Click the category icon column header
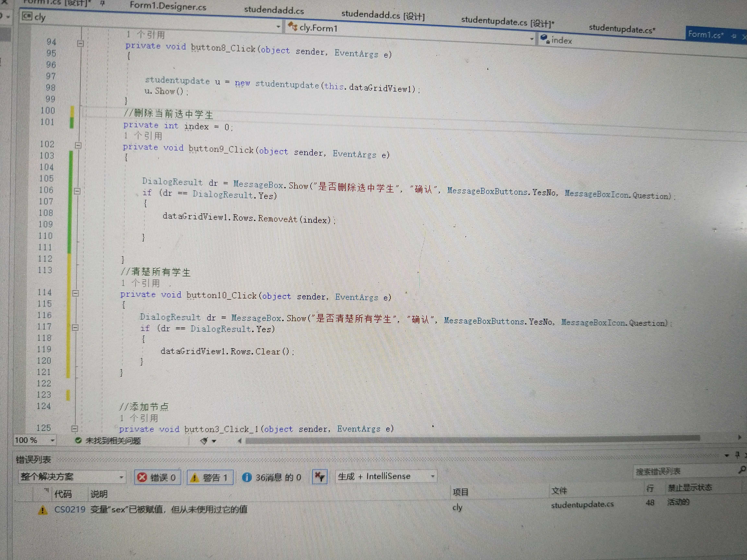 point(46,490)
